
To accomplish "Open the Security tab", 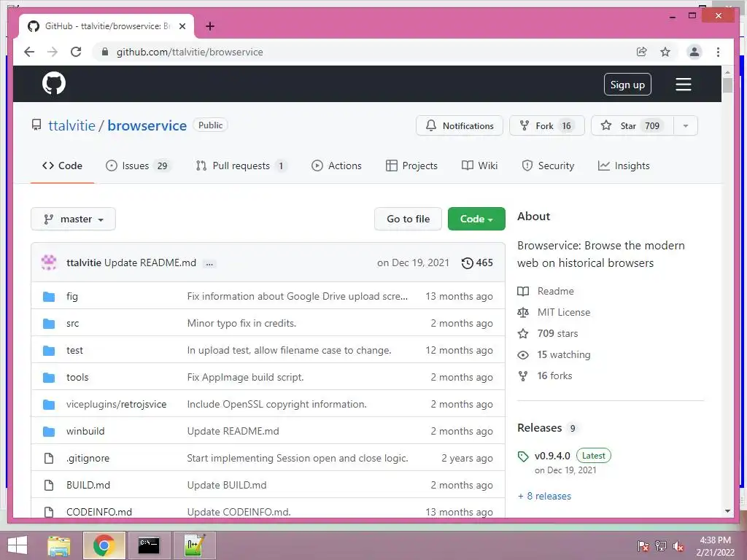I will click(x=548, y=166).
